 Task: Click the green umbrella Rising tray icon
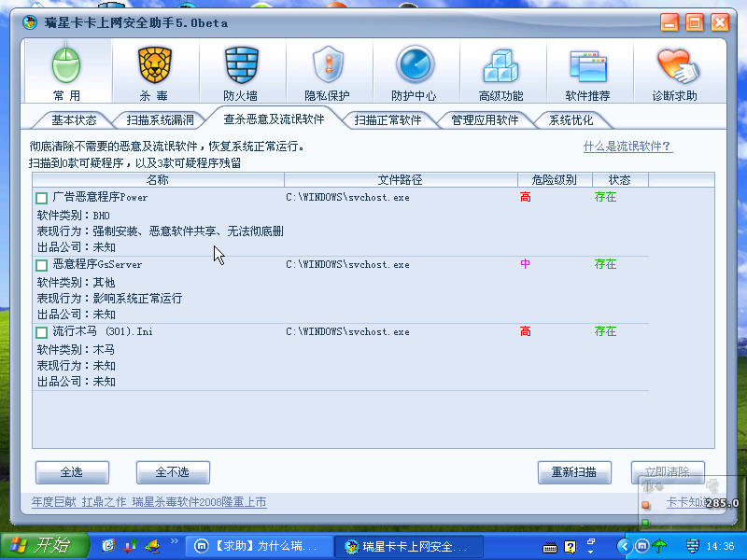point(660,546)
